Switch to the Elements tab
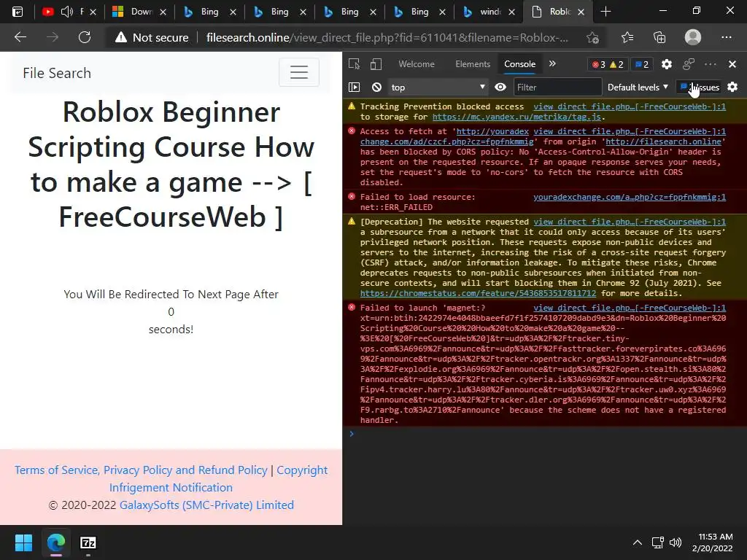This screenshot has height=560, width=747. click(x=473, y=64)
